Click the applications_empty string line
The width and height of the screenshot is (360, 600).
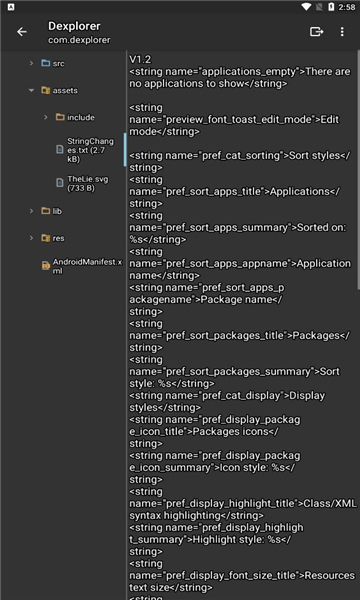(240, 77)
